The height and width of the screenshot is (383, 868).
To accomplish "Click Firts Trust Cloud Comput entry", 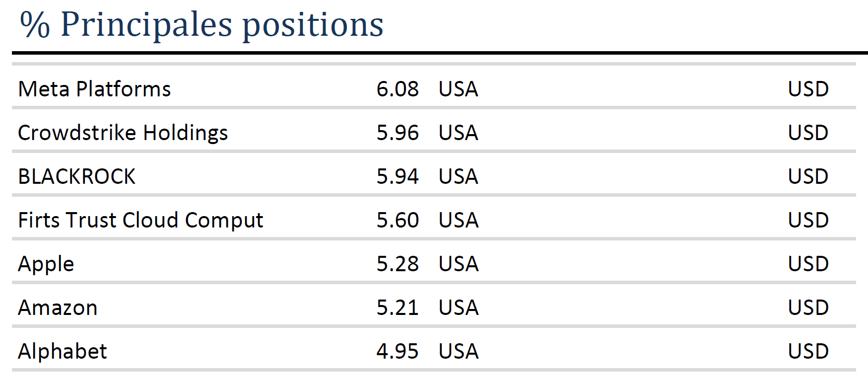I will pos(140,221).
